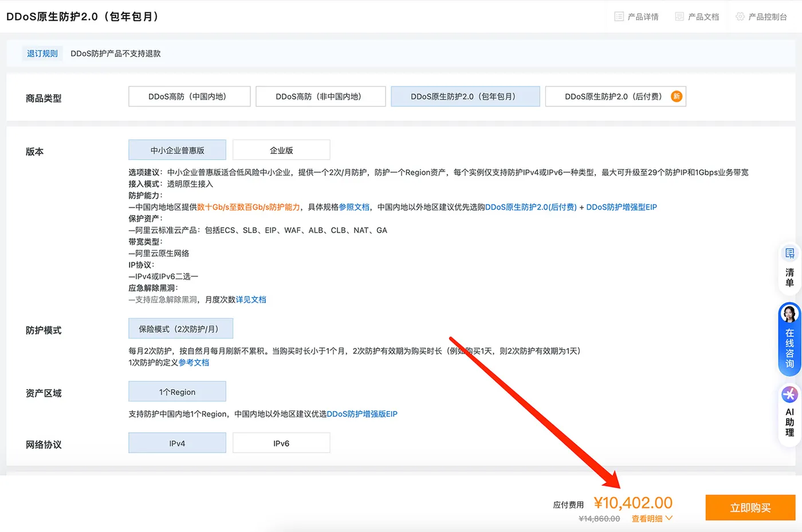This screenshot has height=532, width=802.
Task: Expand 查看明细 fee breakdown
Action: (x=647, y=518)
